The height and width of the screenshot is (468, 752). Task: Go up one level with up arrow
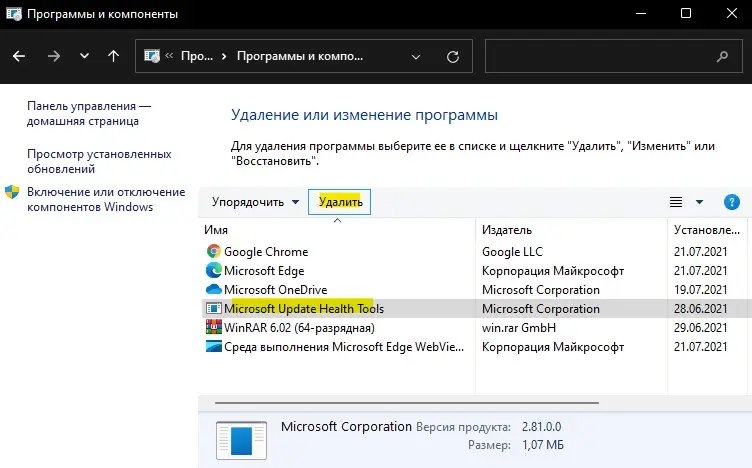tap(113, 56)
